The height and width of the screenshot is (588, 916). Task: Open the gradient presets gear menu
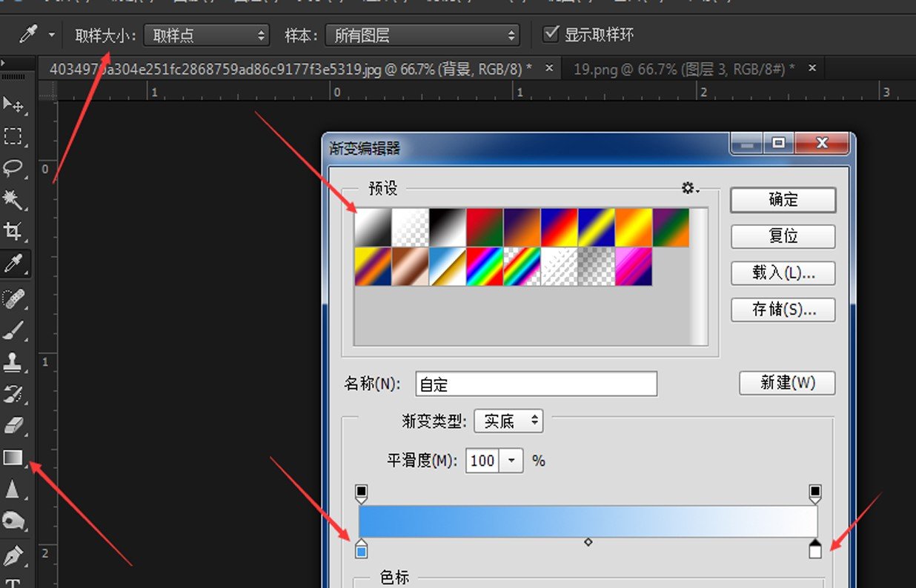(x=688, y=189)
